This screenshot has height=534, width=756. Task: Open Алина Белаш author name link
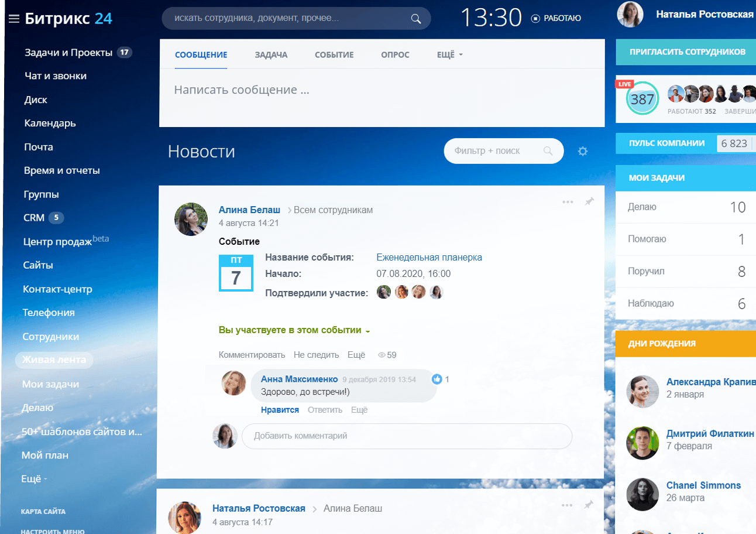tap(249, 210)
